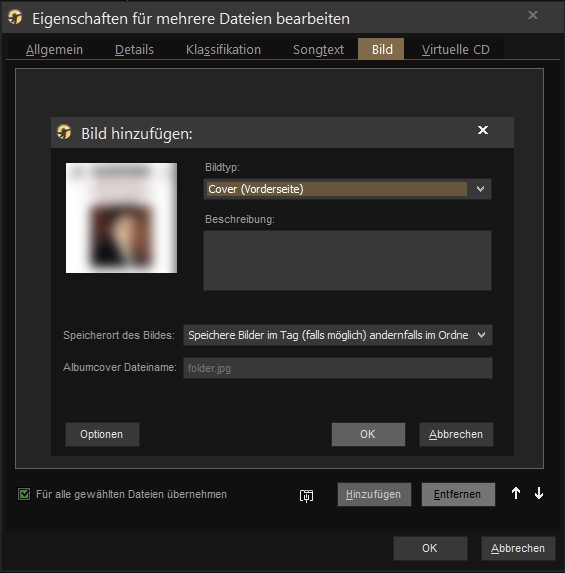
Task: Click the Albumcover Dateiname field folder.jpg
Action: pos(338,368)
